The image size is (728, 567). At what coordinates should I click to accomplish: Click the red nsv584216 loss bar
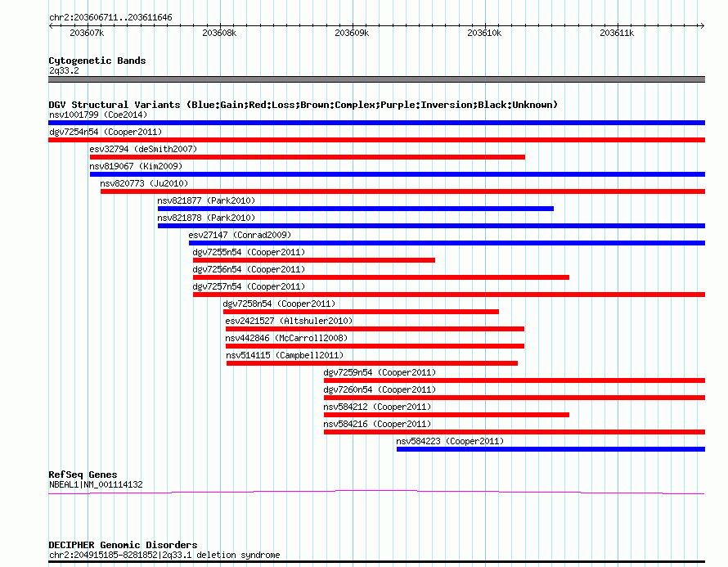[x=515, y=432]
